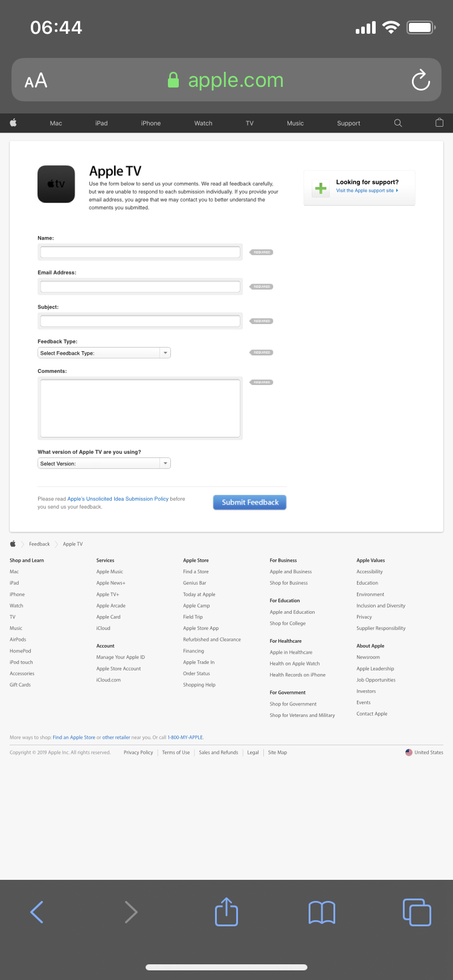Call the 1-800-MY-APPLE link
Viewport: 453px width, 980px height.
point(185,737)
